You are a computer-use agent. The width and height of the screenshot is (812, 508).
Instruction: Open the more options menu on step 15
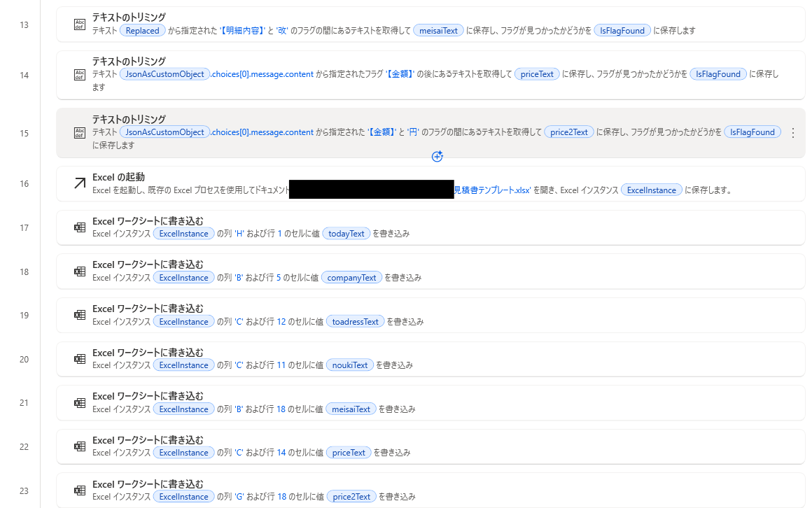pyautogui.click(x=793, y=133)
